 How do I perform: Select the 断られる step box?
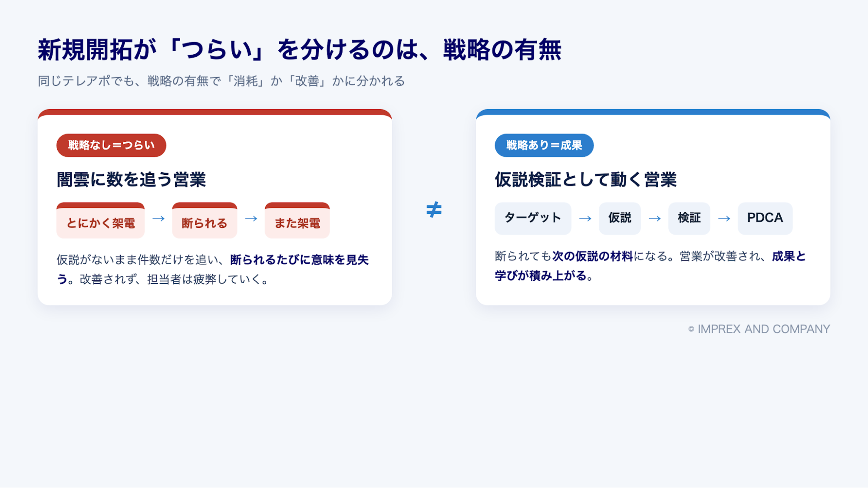[x=205, y=220]
